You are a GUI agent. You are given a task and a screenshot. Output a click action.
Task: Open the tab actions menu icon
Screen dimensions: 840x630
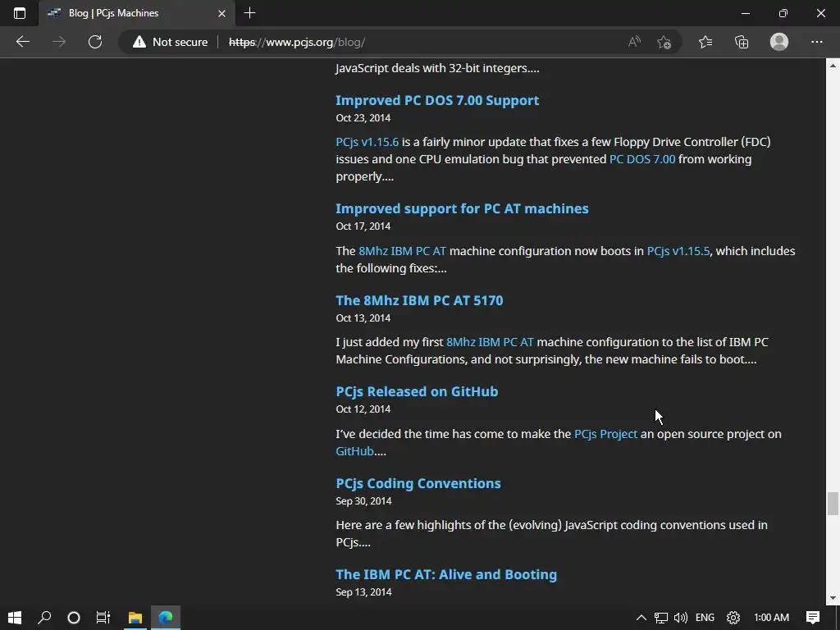tap(20, 13)
